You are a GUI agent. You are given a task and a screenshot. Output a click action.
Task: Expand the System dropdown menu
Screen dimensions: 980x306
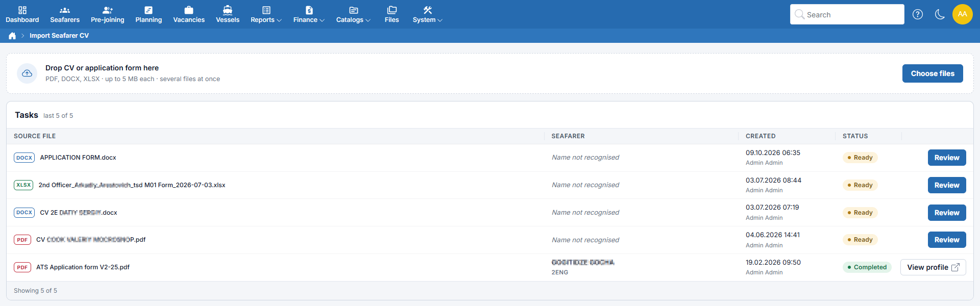427,14
